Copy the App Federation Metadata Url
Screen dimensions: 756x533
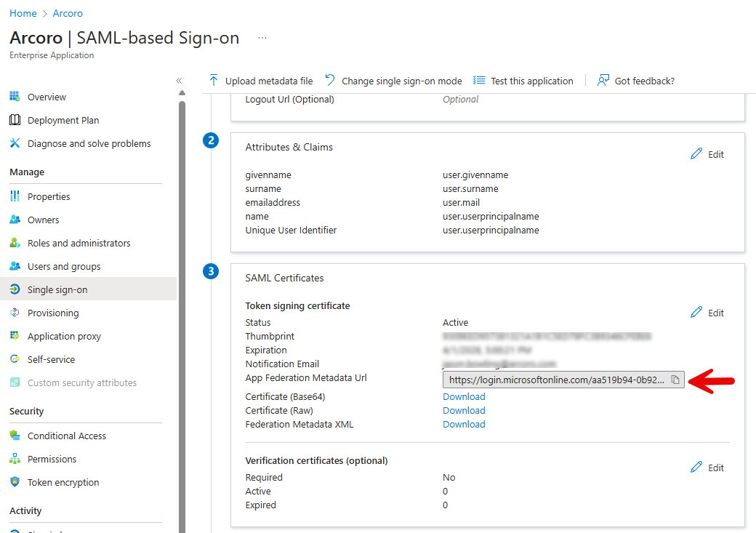coord(675,380)
